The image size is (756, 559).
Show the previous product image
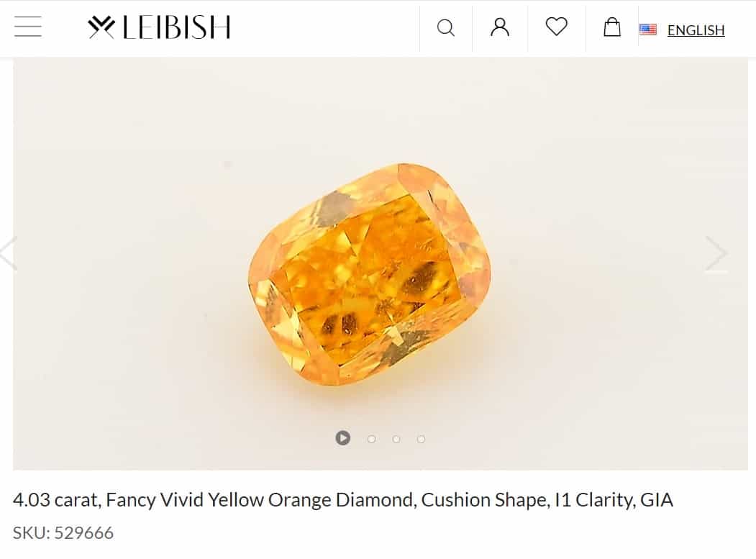point(7,253)
